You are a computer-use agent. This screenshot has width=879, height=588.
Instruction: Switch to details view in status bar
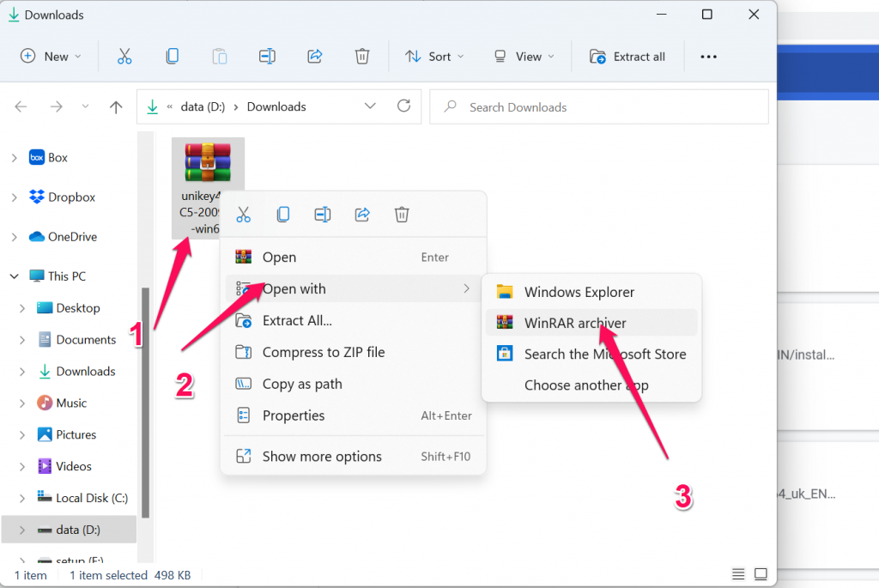click(738, 573)
